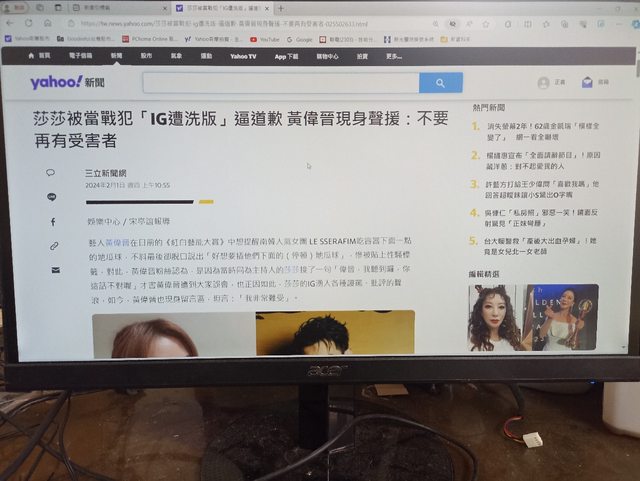The height and width of the screenshot is (481, 640).
Task: Open the mail envelope icon in the Yahoo header
Action: (x=587, y=82)
